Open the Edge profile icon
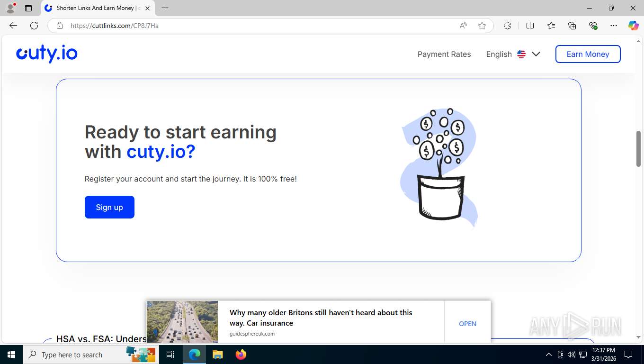The height and width of the screenshot is (364, 644). tap(10, 8)
